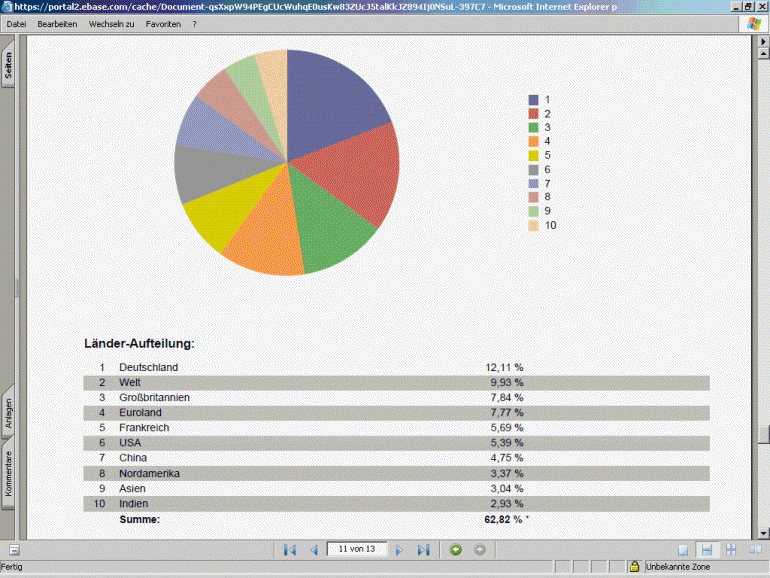Open the Seiten side tab
770x578 pixels.
click(8, 65)
